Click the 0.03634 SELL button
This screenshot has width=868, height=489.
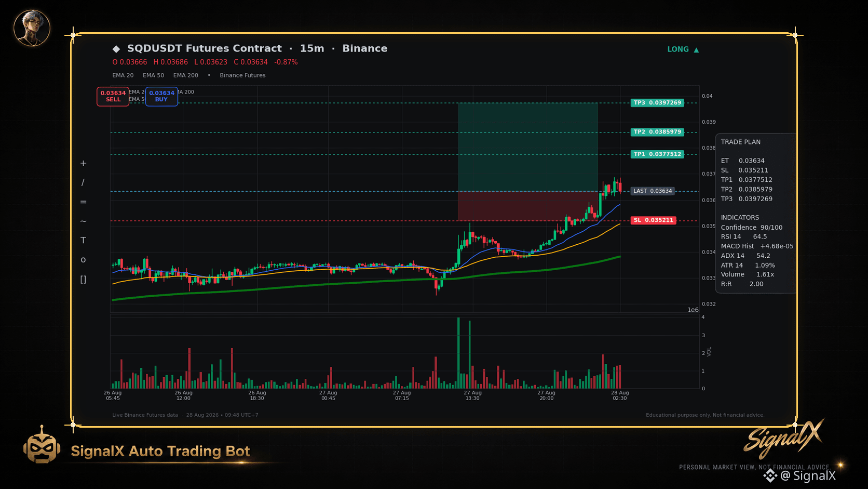point(113,96)
